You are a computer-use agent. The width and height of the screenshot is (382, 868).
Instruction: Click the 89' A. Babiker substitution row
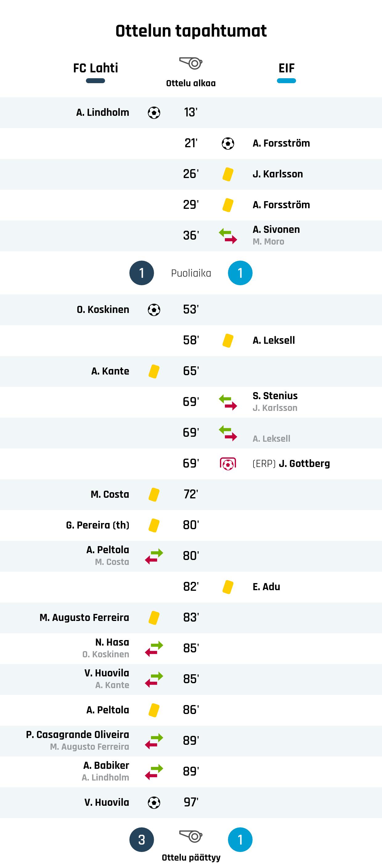191,772
